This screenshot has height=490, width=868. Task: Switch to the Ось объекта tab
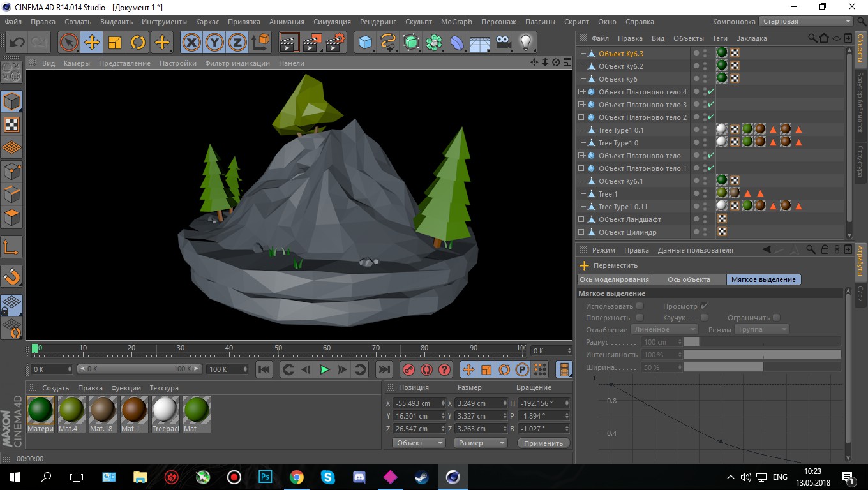click(689, 279)
